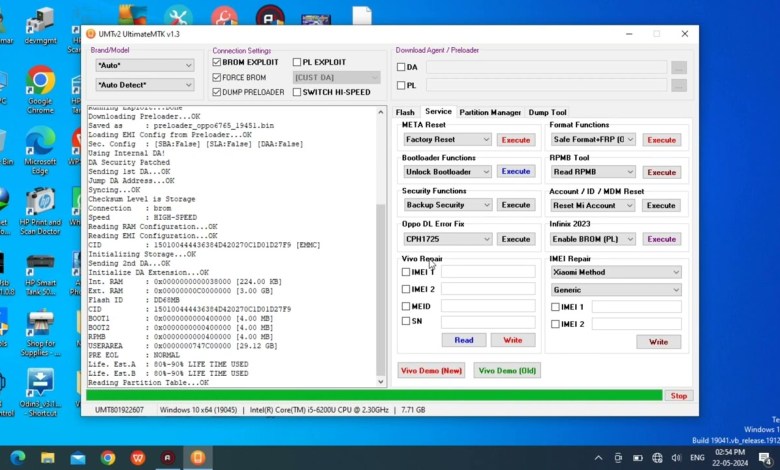Browse for DA file button
This screenshot has width=780, height=470.
[679, 67]
